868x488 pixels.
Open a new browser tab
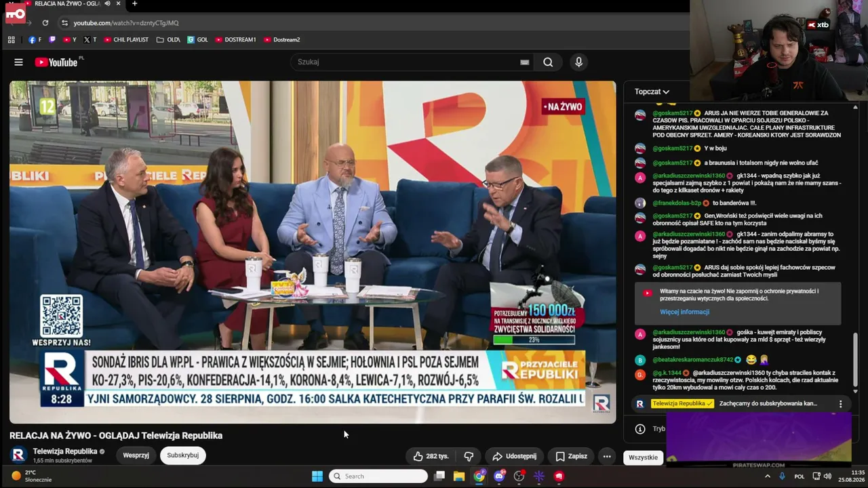[x=134, y=4]
